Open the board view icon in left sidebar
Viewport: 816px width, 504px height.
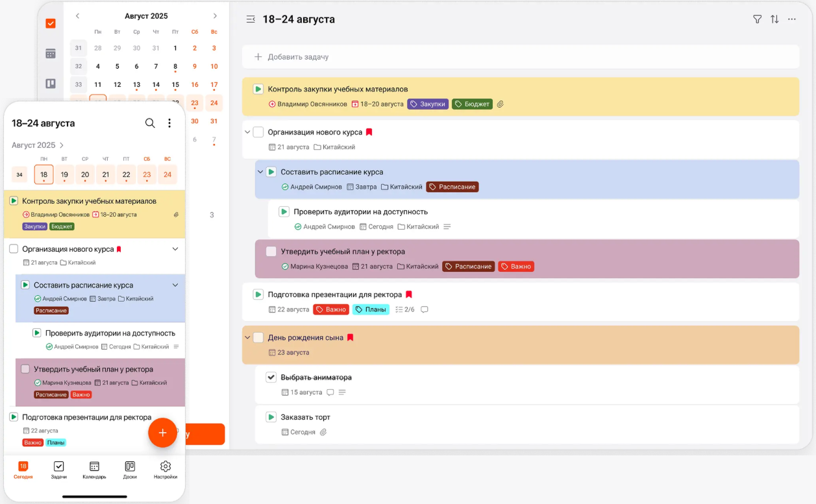pos(51,84)
